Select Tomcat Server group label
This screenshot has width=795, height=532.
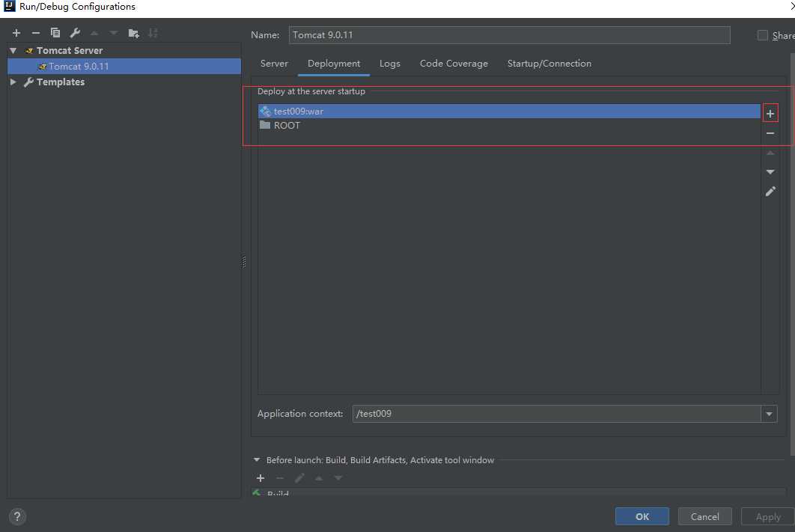coord(70,51)
